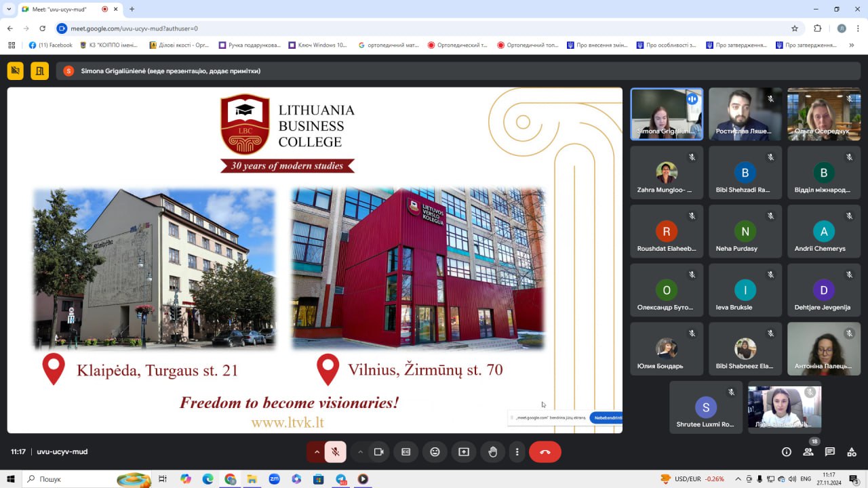The height and width of the screenshot is (488, 868).
Task: Click Simona Grigaliūnienė's video thumbnail
Action: [x=667, y=114]
